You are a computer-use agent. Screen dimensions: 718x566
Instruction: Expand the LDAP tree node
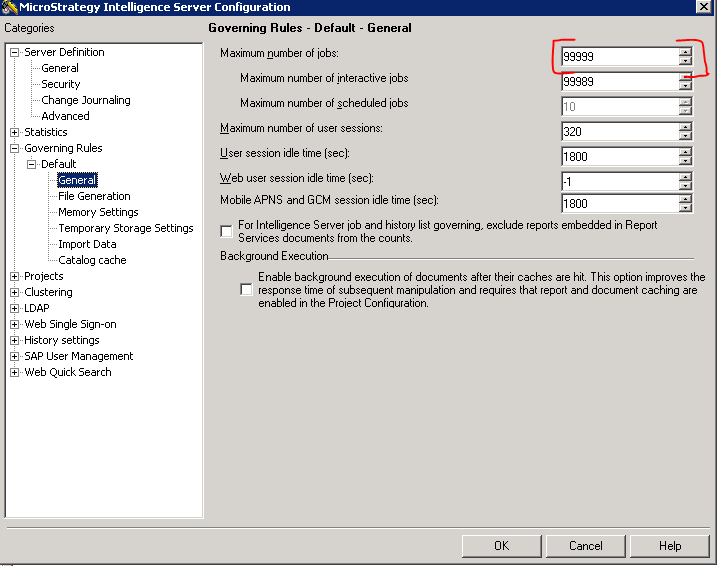(15, 309)
